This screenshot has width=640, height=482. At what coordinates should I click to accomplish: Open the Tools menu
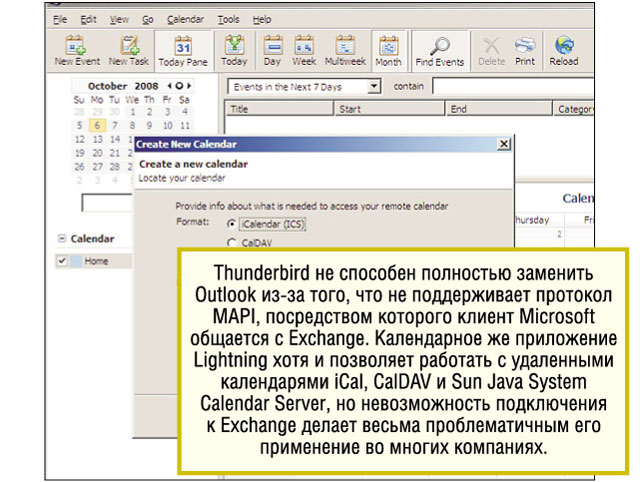point(228,19)
